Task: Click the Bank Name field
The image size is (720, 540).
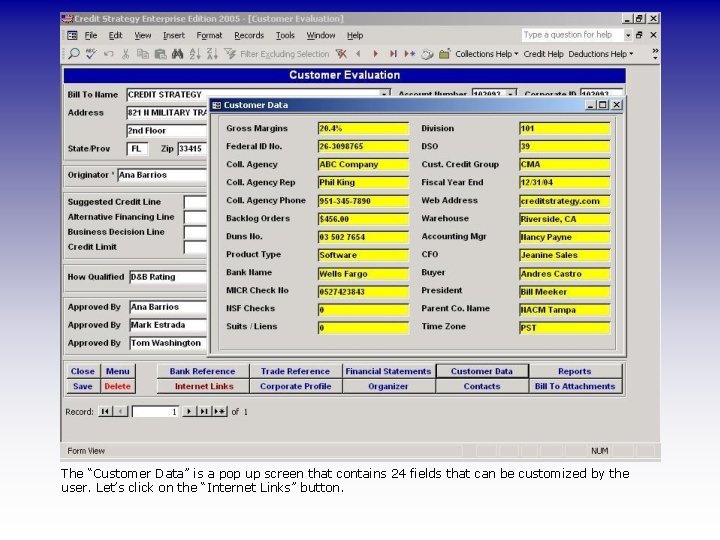Action: click(x=363, y=274)
